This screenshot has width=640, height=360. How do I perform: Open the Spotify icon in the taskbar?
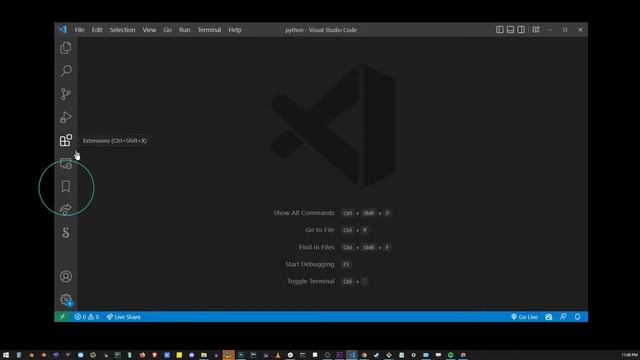451,355
